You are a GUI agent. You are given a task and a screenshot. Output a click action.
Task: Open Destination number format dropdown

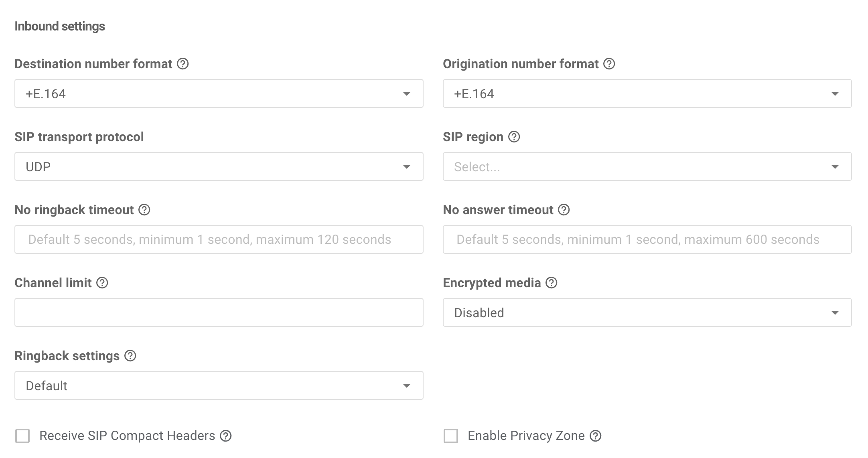click(x=219, y=93)
